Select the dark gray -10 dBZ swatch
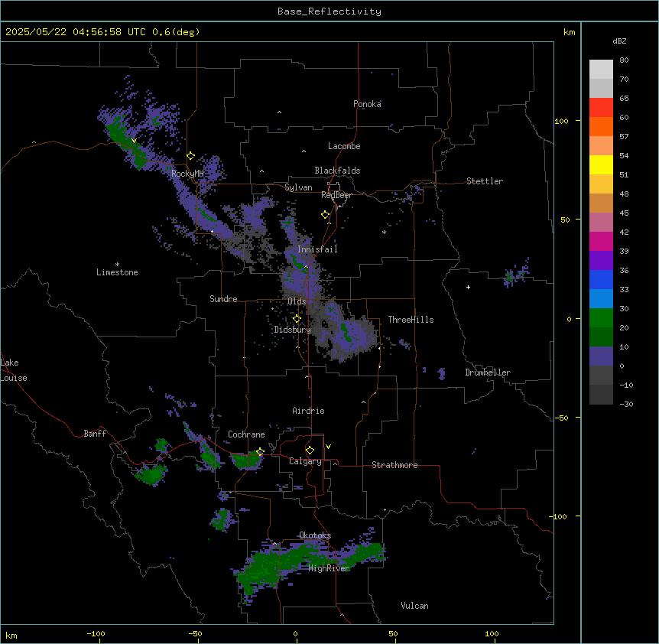The width and height of the screenshot is (659, 644). pos(601,395)
